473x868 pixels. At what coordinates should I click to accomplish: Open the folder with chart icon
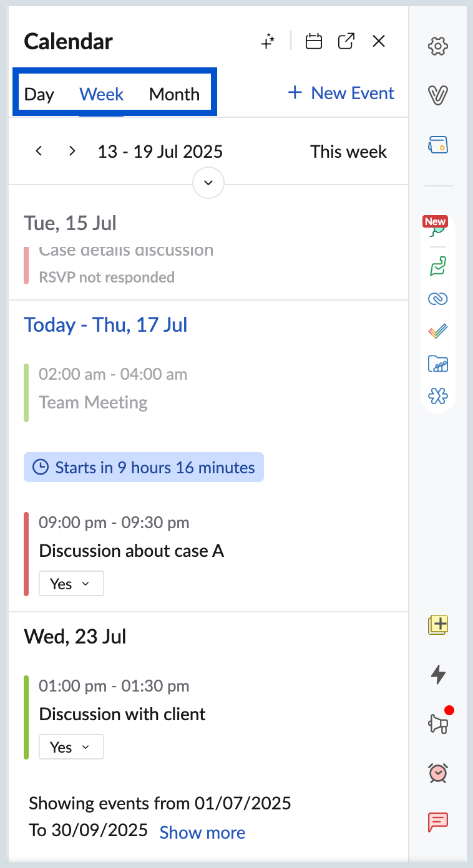[x=438, y=364]
